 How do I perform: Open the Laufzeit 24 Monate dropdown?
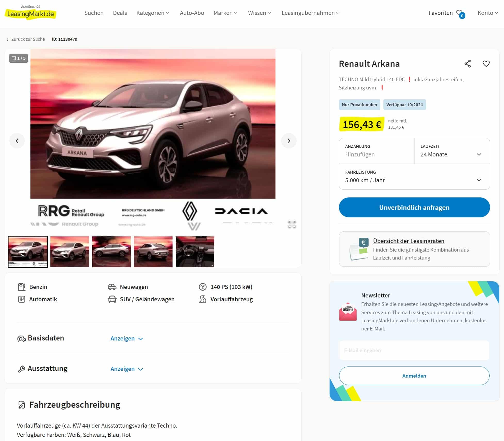coord(452,151)
